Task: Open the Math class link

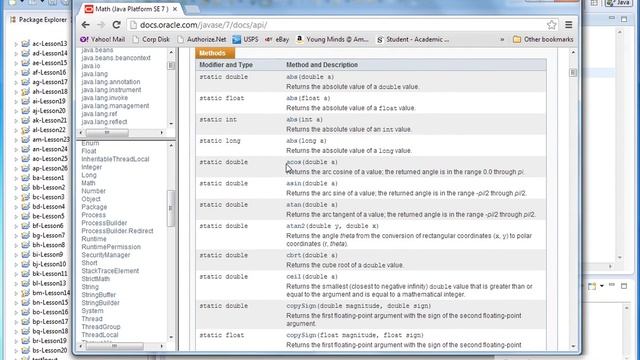Action: [x=88, y=183]
